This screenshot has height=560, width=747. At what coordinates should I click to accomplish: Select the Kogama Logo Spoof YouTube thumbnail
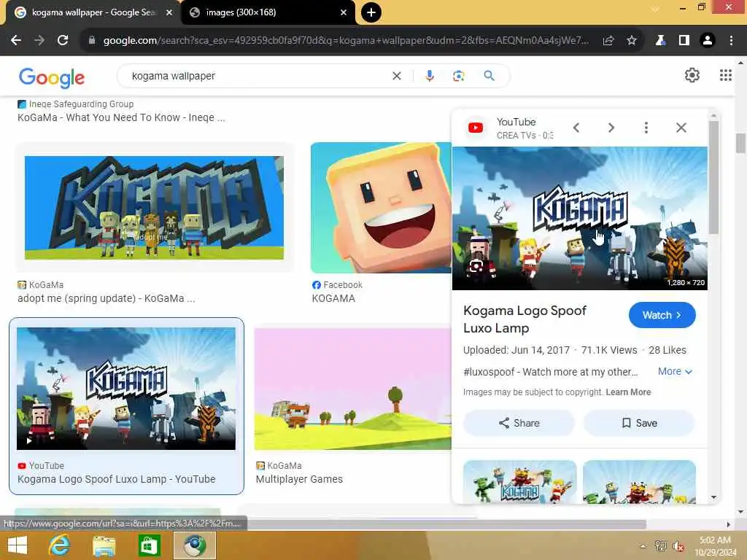(125, 389)
